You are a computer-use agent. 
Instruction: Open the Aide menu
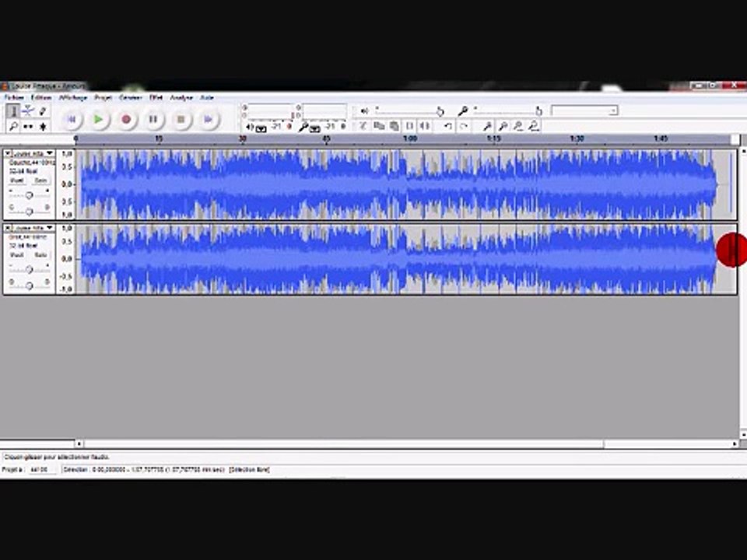coord(206,97)
